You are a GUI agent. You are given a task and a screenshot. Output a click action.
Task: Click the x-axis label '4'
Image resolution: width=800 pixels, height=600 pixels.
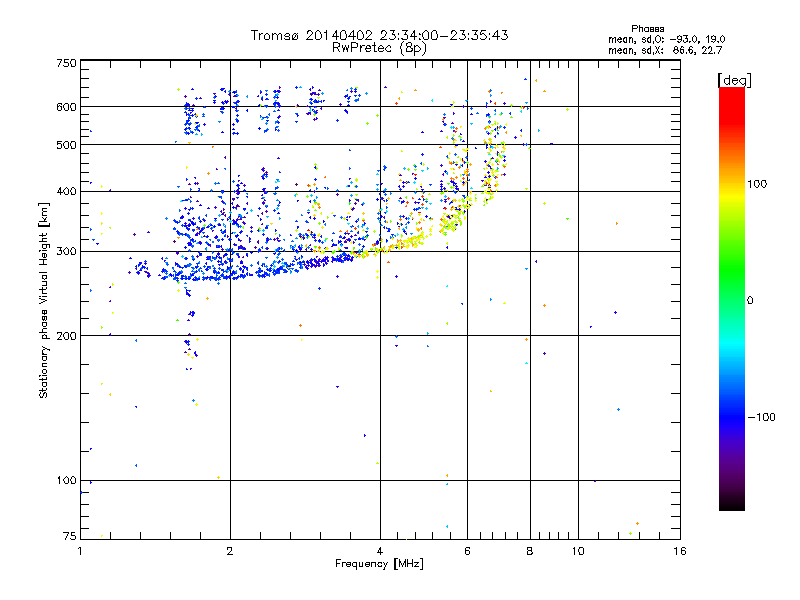coord(380,551)
